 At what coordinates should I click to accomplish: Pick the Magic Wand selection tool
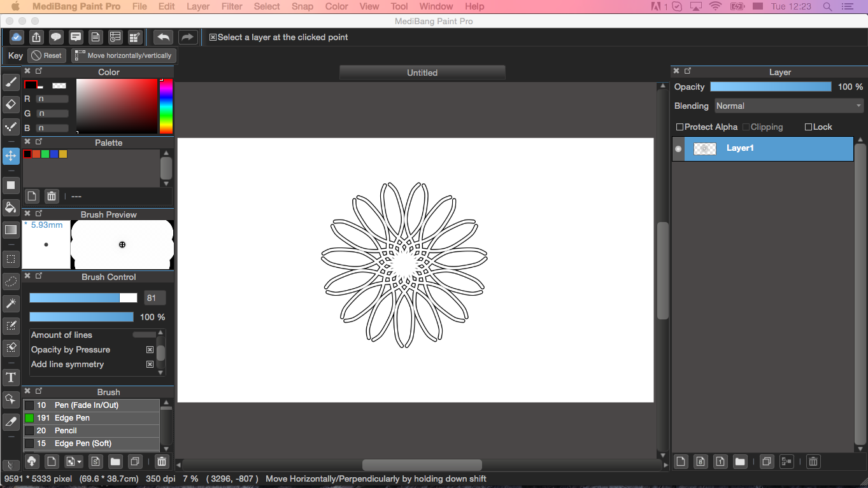tap(11, 303)
